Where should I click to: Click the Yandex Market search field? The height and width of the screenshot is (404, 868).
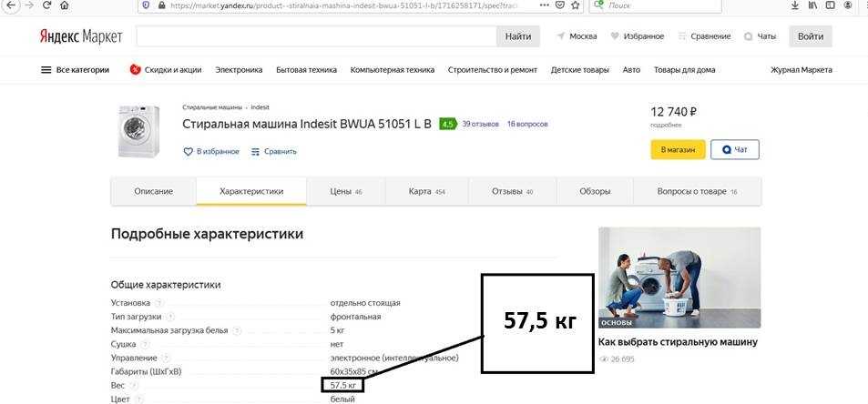(315, 36)
